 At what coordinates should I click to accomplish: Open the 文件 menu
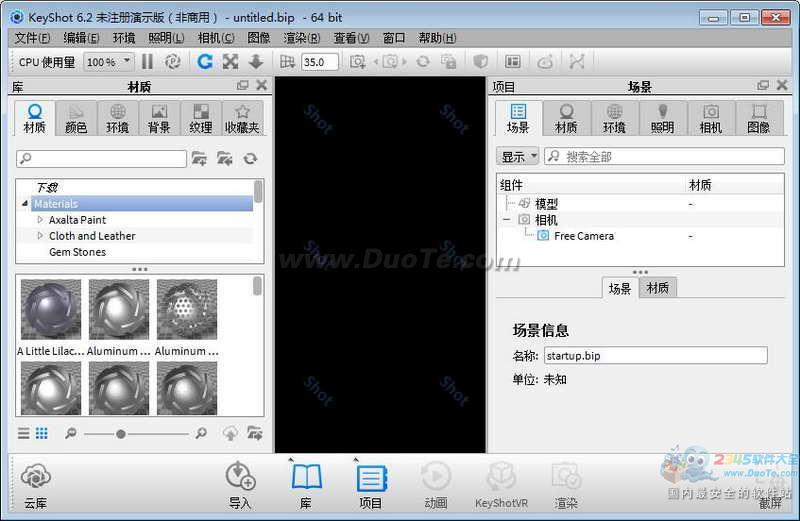click(x=32, y=38)
